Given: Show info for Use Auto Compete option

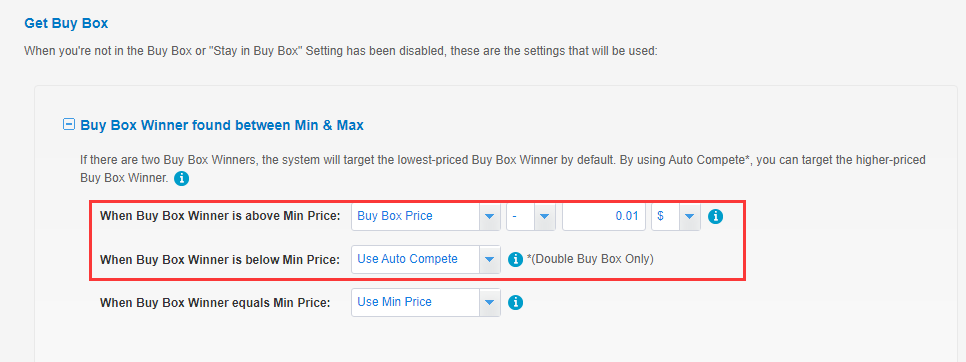Looking at the screenshot, I should tap(515, 260).
